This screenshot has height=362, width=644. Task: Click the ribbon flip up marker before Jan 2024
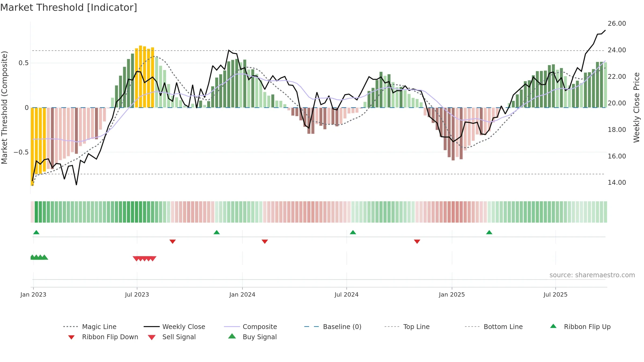[x=217, y=232]
